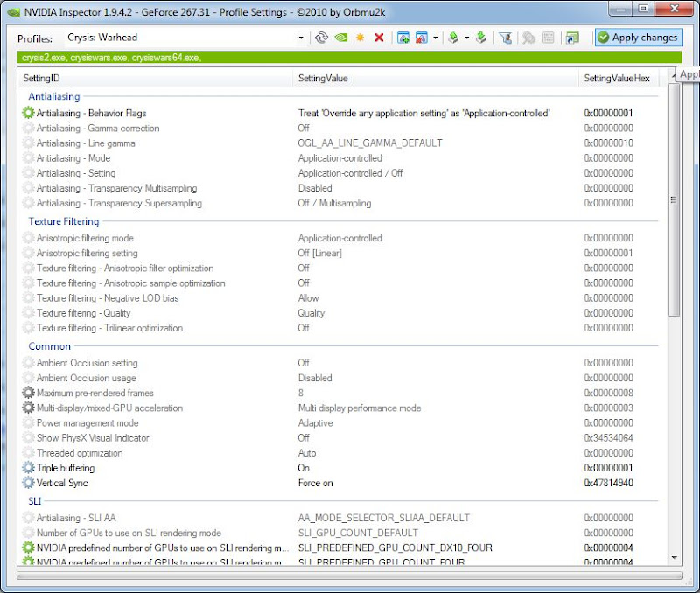Image resolution: width=700 pixels, height=593 pixels.
Task: Click the faded gear beside Antialiasing - SLI AA
Action: tap(28, 518)
